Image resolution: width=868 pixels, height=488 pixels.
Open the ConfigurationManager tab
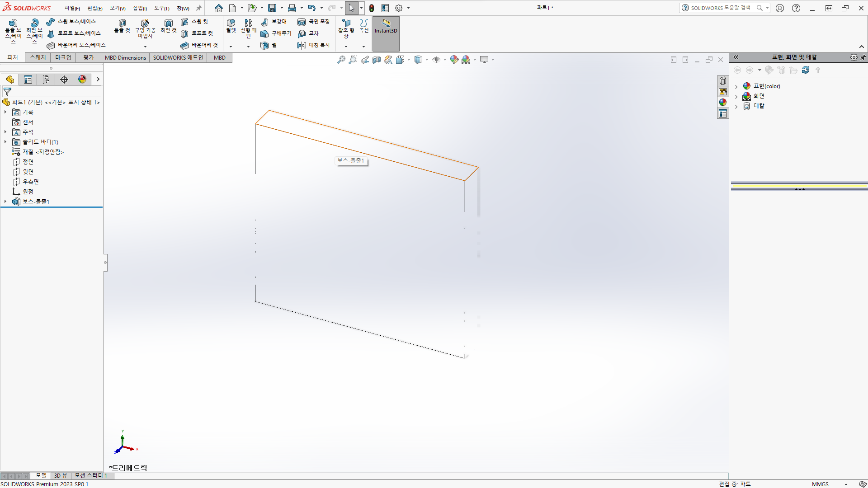coord(46,80)
